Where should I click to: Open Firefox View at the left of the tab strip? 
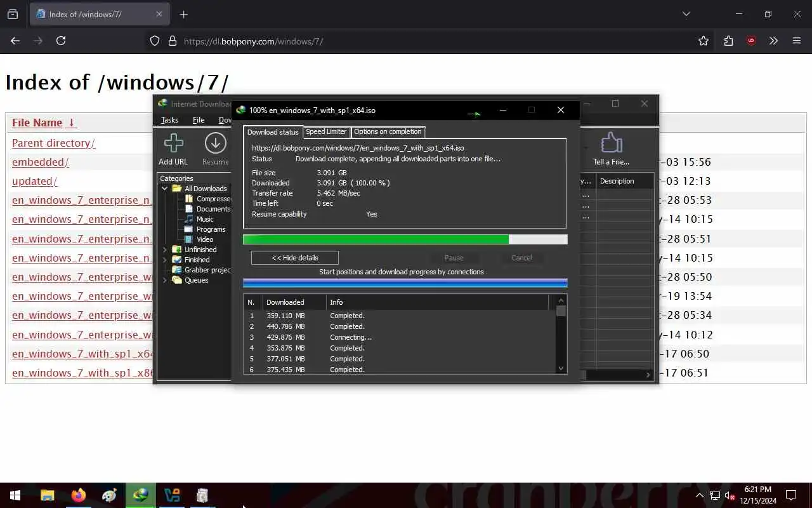click(13, 14)
